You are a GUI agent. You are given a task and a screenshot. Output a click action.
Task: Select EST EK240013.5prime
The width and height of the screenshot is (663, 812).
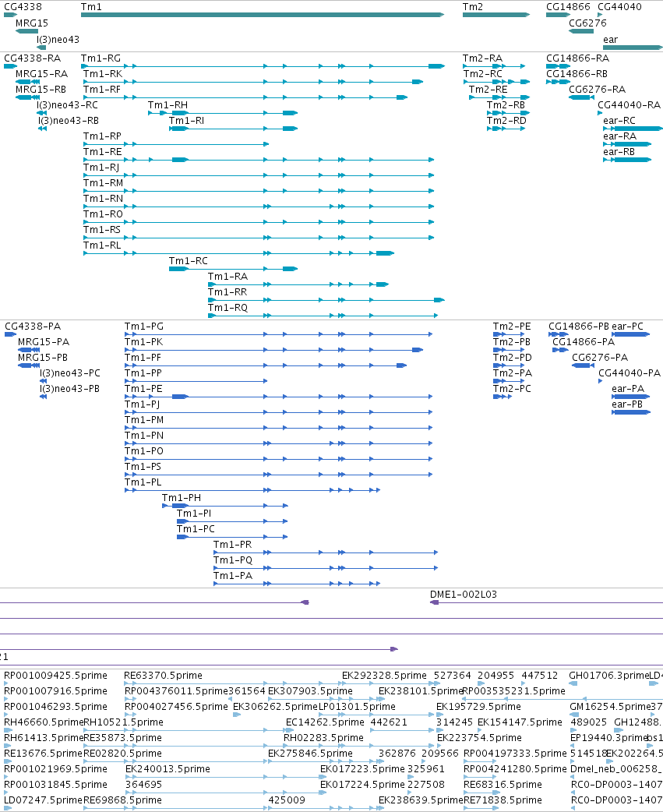point(168,769)
